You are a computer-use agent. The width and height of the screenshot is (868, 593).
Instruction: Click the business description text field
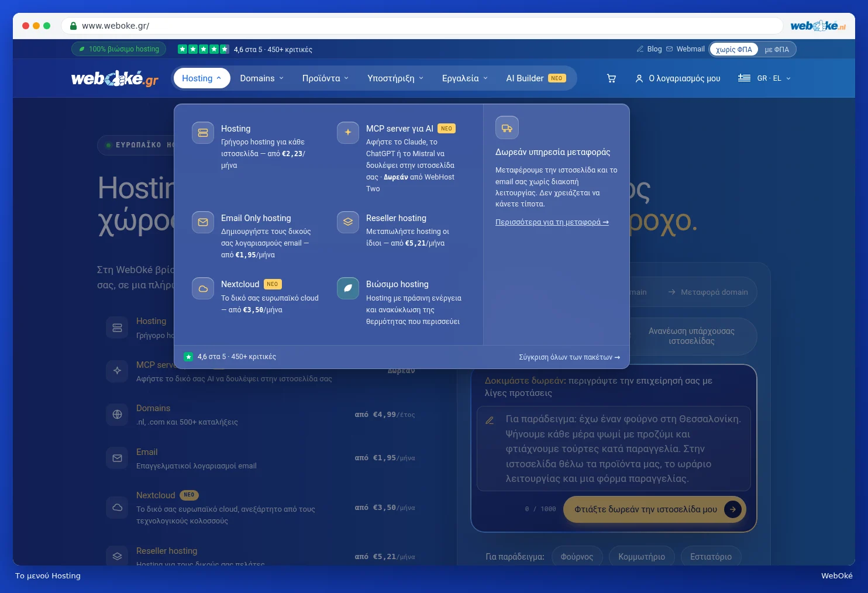point(614,449)
